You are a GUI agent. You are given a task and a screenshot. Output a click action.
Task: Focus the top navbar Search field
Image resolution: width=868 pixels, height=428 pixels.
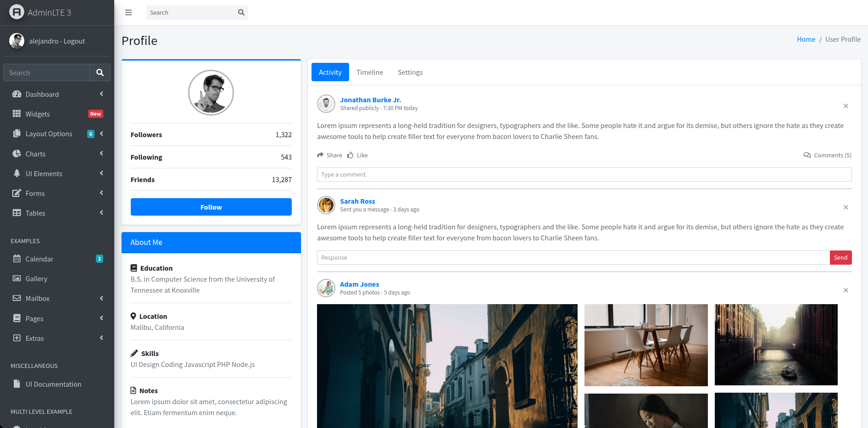coord(190,12)
